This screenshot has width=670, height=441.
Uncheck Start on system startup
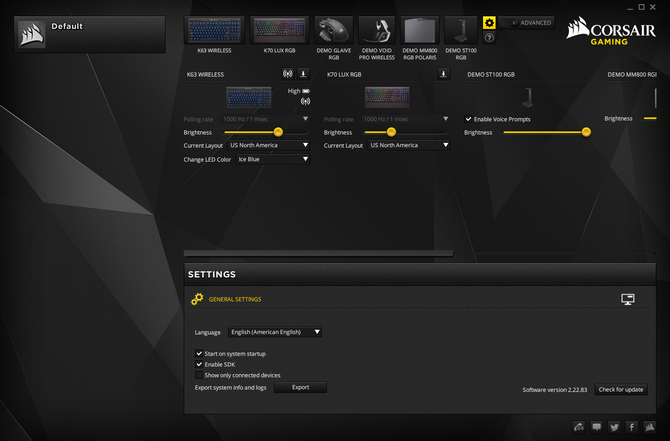[x=199, y=353]
